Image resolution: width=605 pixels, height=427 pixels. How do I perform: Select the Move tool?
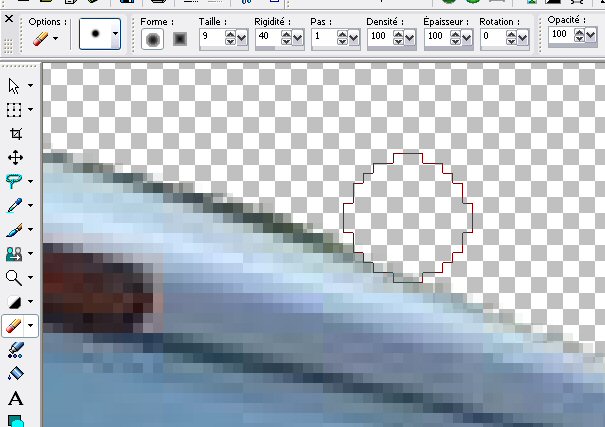point(15,158)
